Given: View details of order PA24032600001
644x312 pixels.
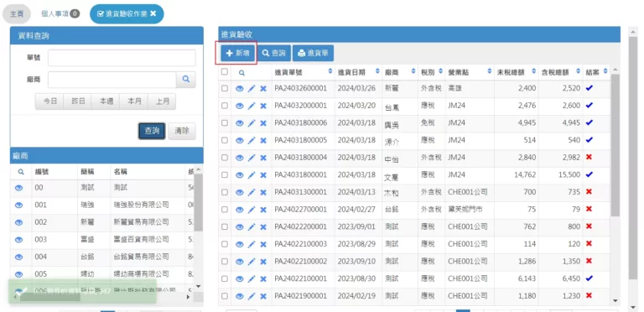Looking at the screenshot, I should (240, 88).
